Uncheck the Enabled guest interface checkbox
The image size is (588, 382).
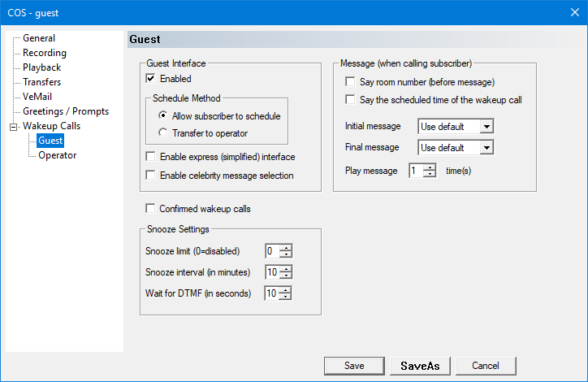pos(150,79)
